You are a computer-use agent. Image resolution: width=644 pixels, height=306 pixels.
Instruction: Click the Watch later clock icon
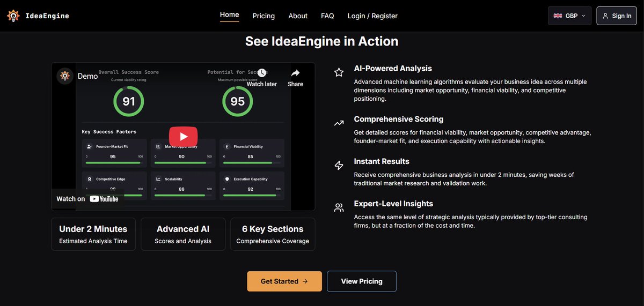[261, 73]
